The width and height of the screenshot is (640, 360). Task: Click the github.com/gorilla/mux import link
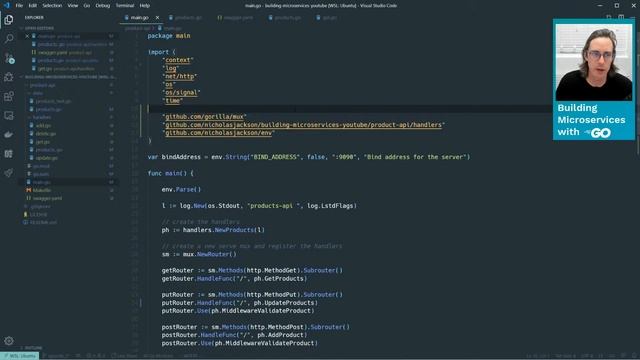click(x=204, y=117)
